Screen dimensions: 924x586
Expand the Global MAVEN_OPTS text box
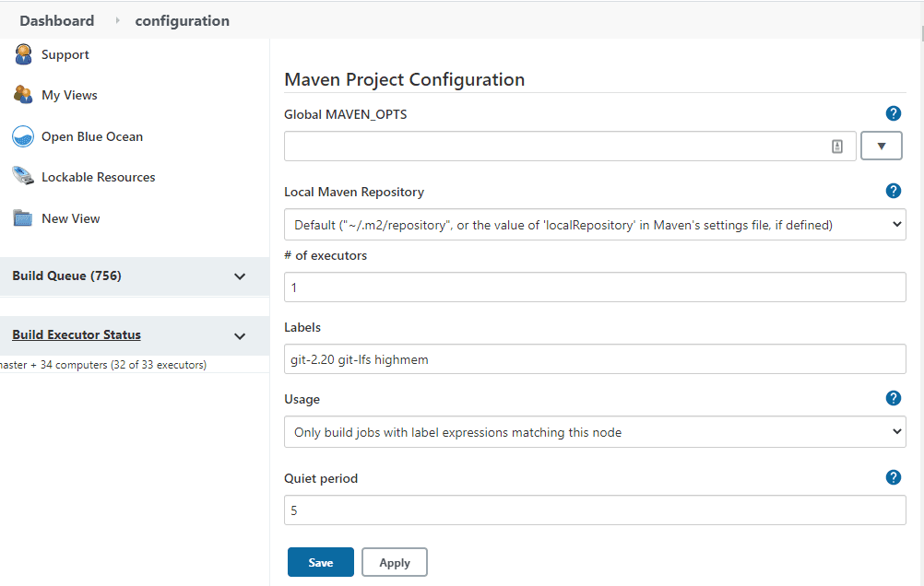coord(881,146)
